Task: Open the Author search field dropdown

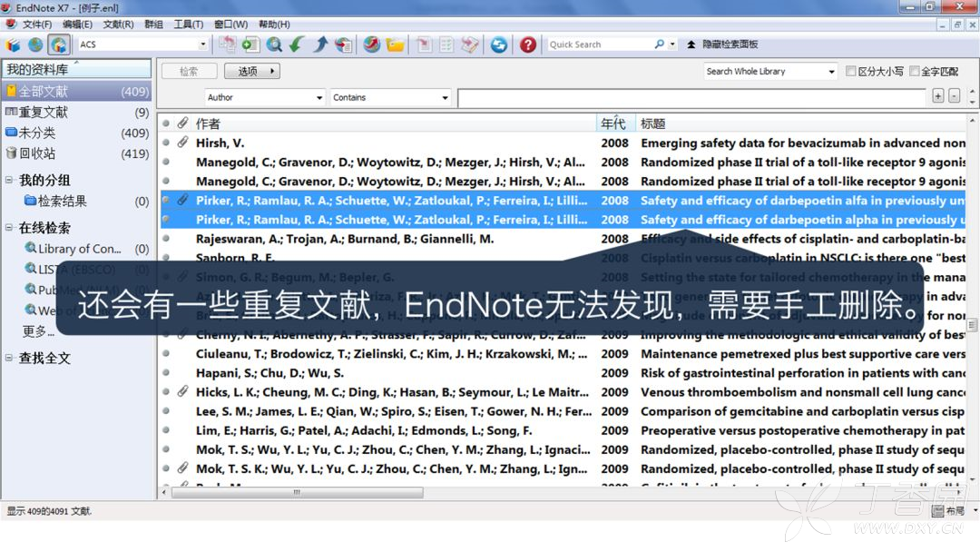Action: coord(265,97)
